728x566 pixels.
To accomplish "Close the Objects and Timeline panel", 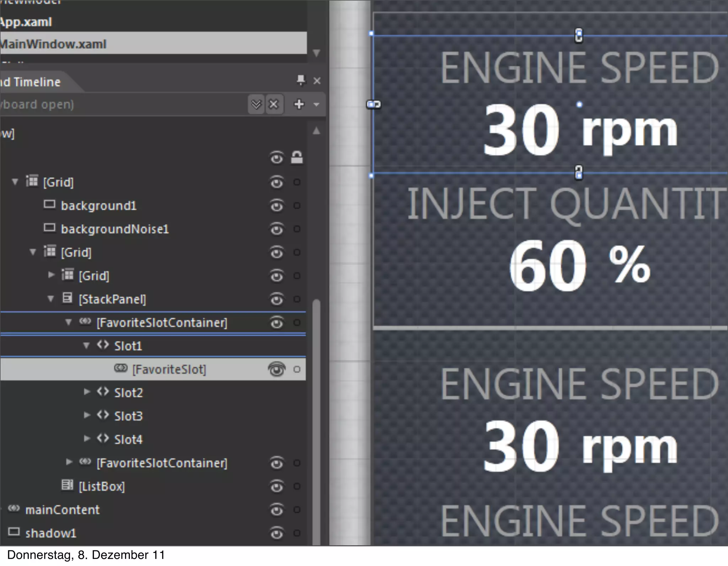I will click(317, 81).
